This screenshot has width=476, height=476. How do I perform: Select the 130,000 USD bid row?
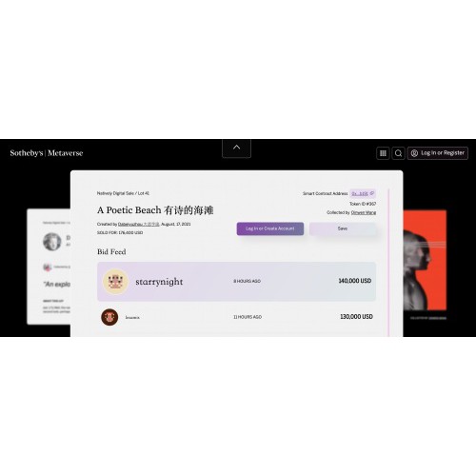pos(236,317)
